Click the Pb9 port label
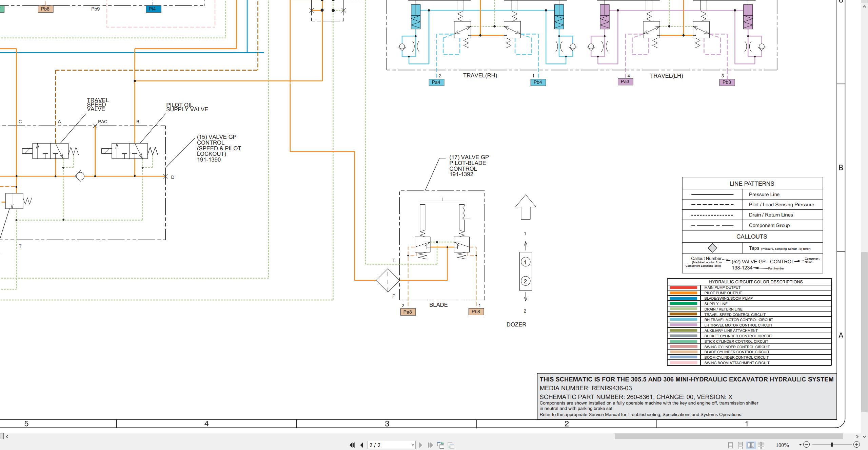 [x=95, y=9]
